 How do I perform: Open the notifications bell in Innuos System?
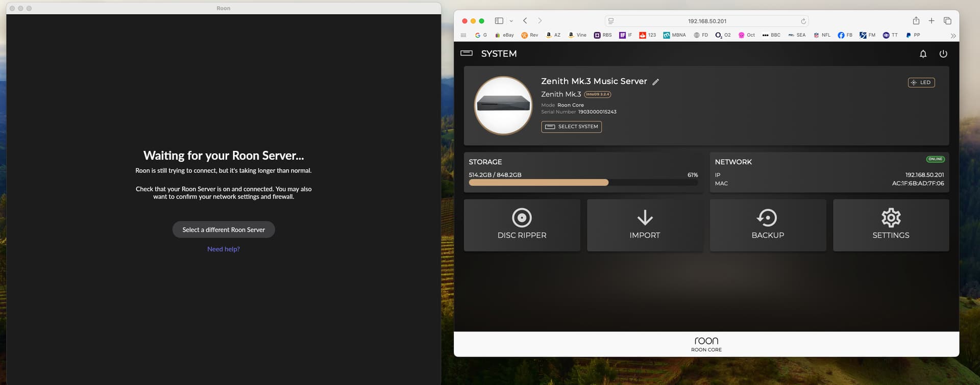click(923, 54)
